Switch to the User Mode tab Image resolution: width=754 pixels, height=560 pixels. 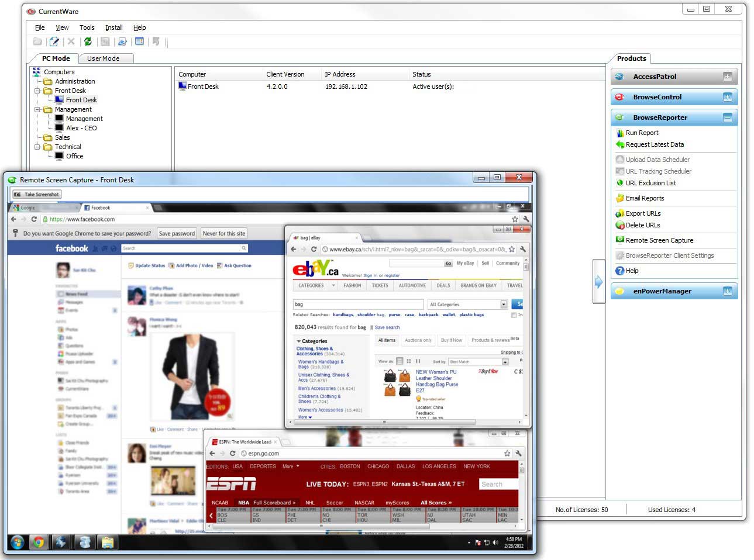point(103,58)
